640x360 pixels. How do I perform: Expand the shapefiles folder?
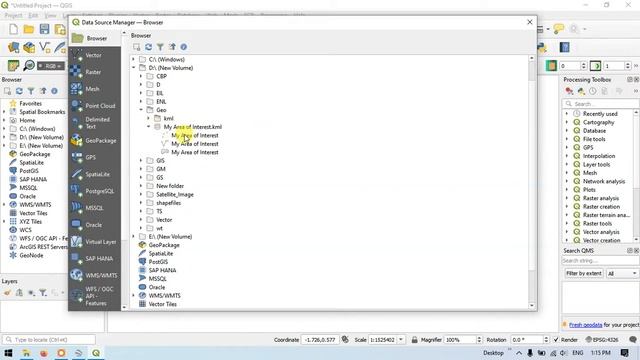pyautogui.click(x=141, y=203)
